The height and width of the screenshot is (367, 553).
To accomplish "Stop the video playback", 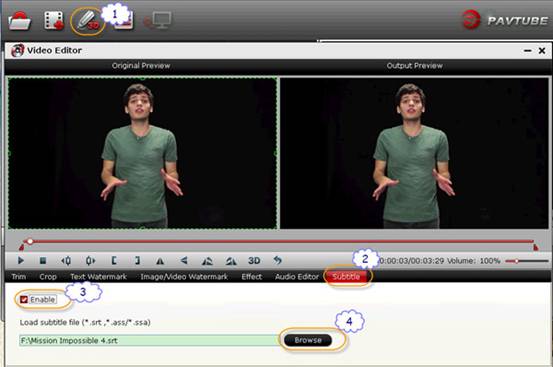I will pos(43,261).
